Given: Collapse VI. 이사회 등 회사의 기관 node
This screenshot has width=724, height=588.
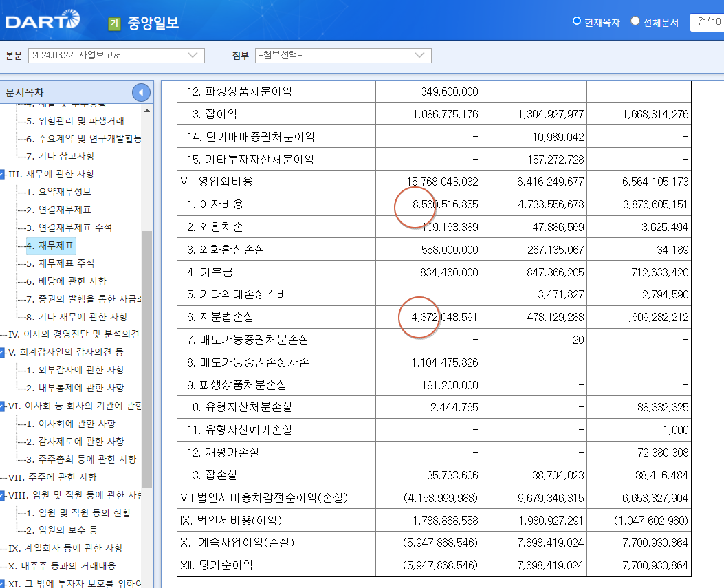Looking at the screenshot, I should (x=2, y=406).
